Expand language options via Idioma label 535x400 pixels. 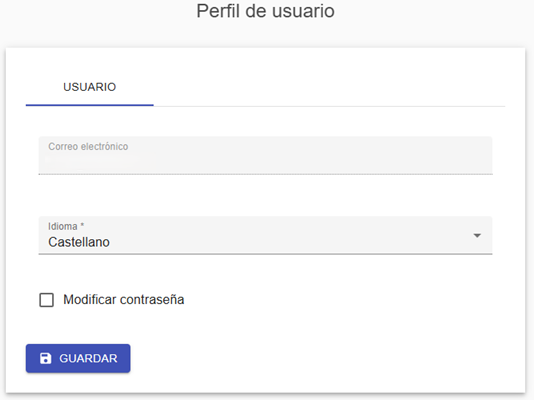pyautogui.click(x=63, y=226)
